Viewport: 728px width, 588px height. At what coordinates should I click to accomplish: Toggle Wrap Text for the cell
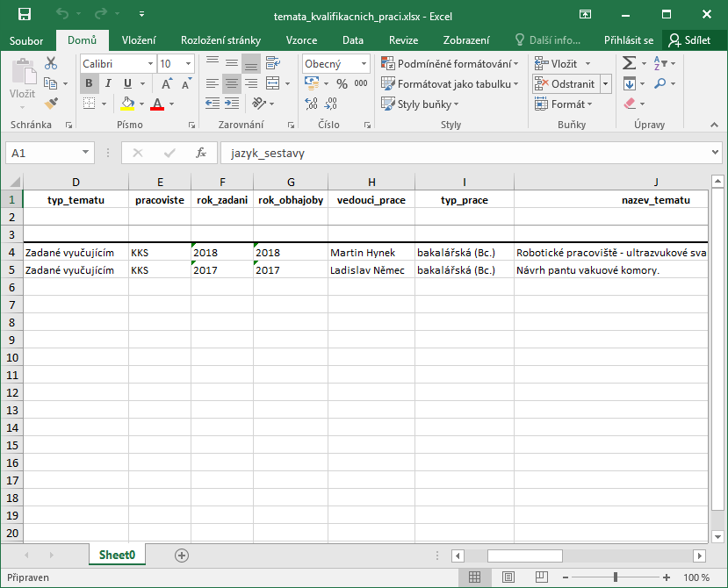(272, 63)
